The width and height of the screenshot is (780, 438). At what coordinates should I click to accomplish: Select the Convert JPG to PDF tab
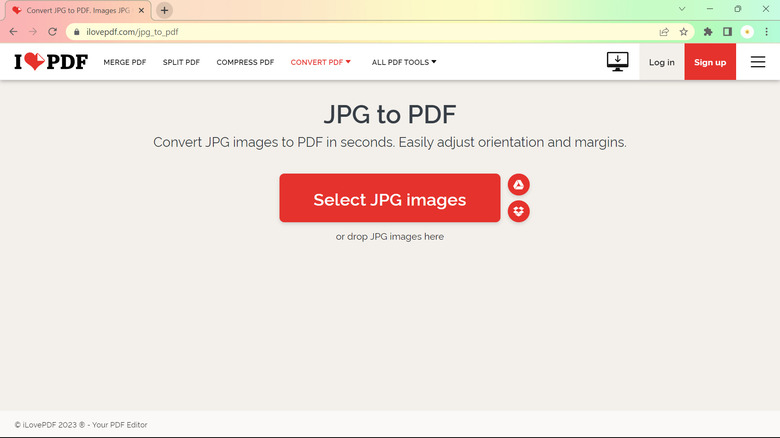(77, 10)
